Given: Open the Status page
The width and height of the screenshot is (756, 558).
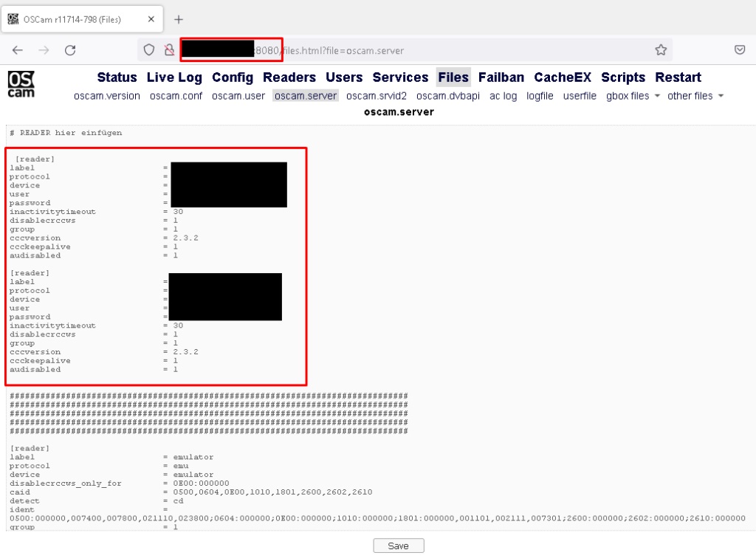Looking at the screenshot, I should (117, 77).
